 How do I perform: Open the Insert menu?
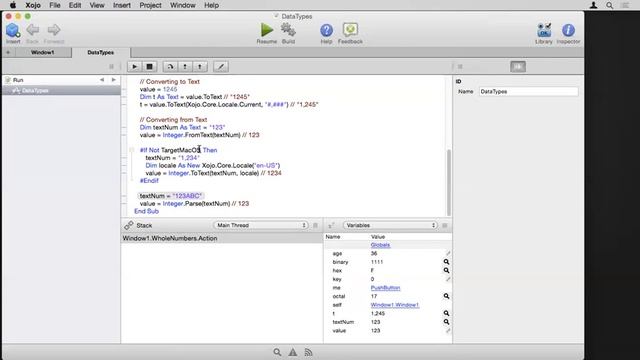[x=122, y=5]
